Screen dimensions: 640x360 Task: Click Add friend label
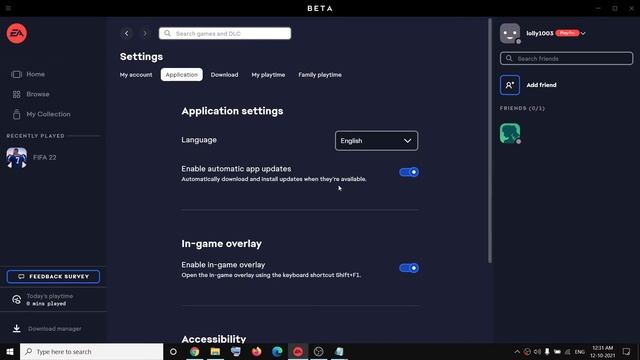pos(541,85)
